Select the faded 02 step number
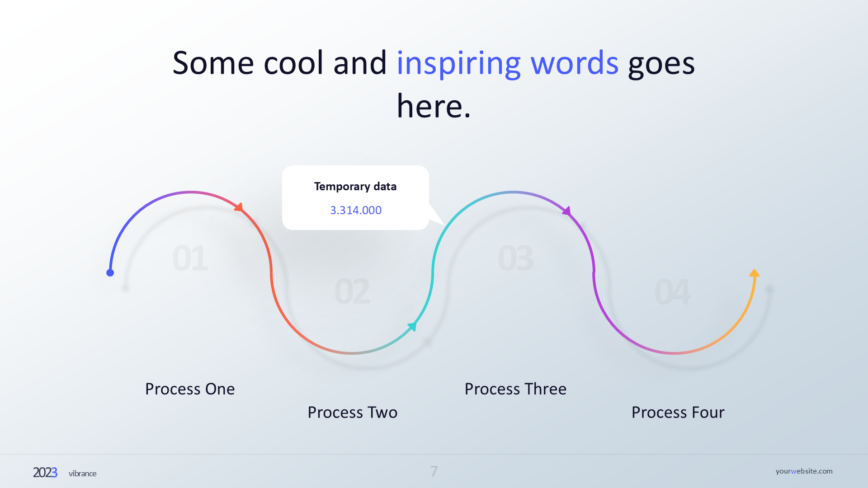Viewport: 868px width, 488px height. (x=352, y=292)
